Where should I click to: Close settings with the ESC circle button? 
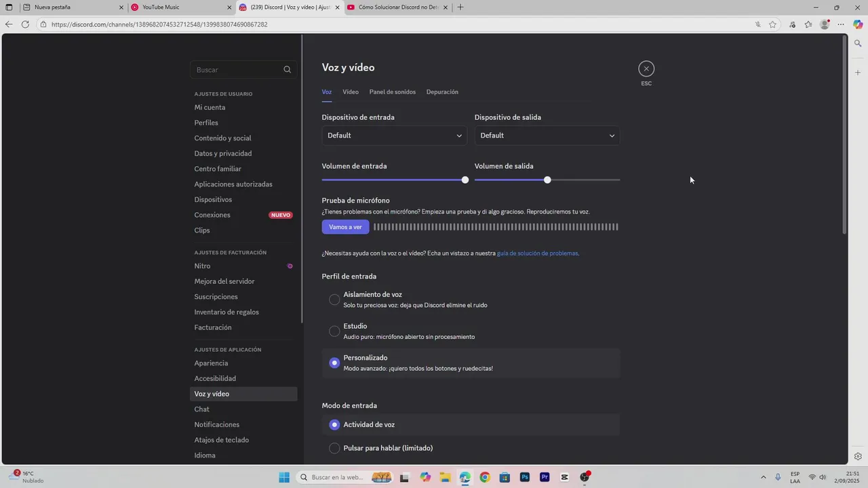point(646,68)
